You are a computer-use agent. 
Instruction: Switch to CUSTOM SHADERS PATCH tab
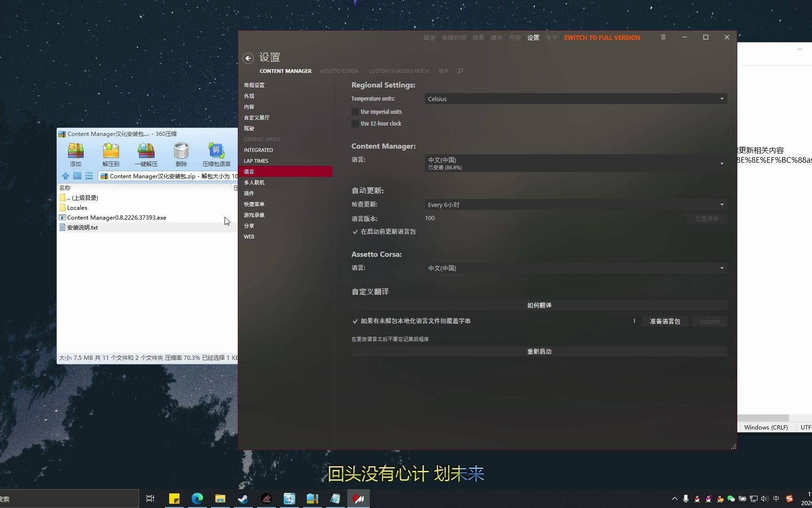(398, 71)
